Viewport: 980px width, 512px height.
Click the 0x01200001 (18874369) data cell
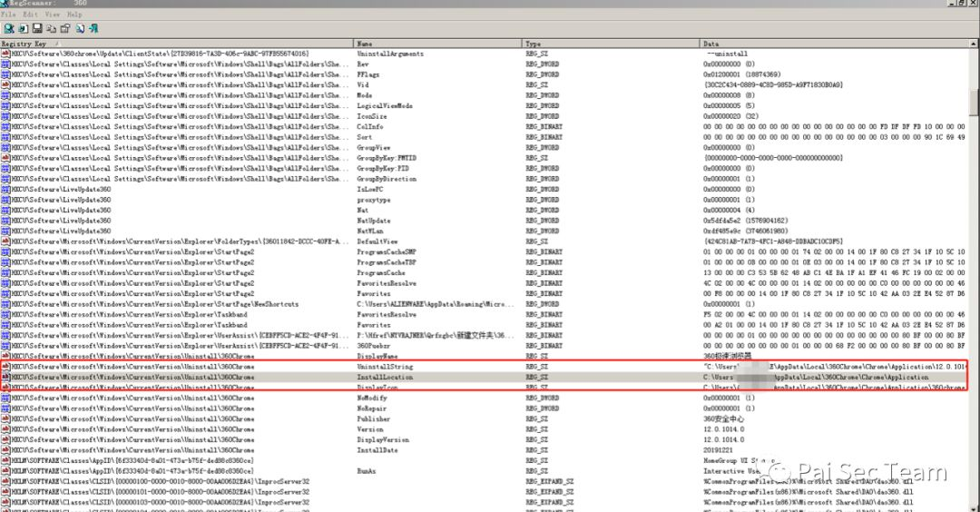pos(742,74)
